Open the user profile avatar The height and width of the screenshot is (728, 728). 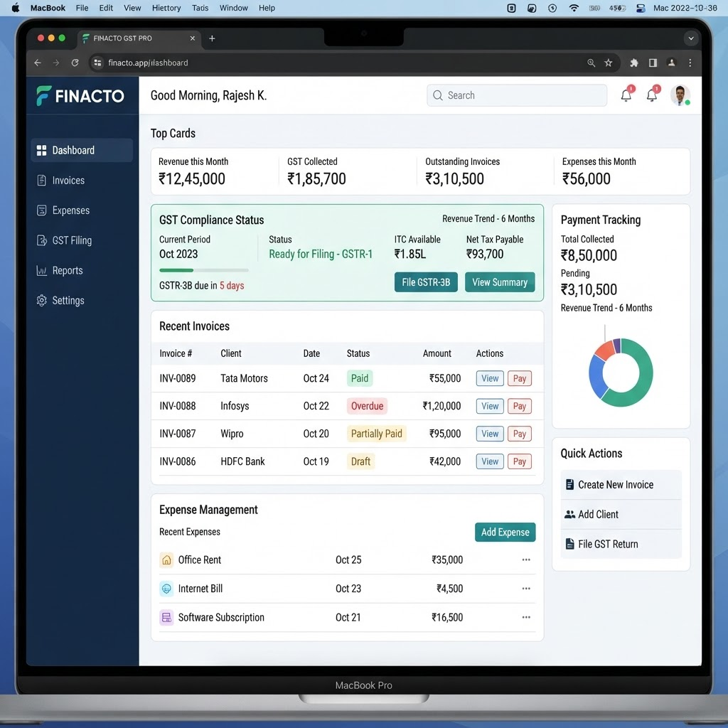click(x=680, y=95)
